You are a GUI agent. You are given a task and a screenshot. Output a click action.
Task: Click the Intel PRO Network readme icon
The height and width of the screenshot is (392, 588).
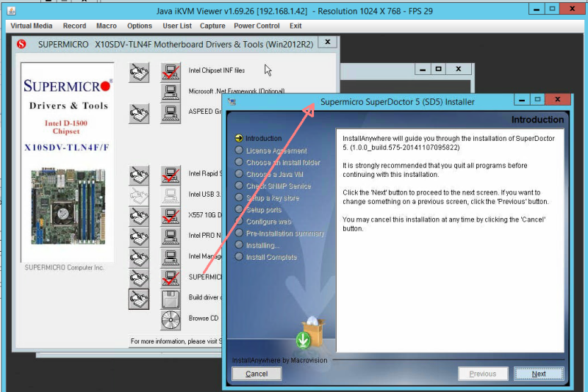coord(139,237)
